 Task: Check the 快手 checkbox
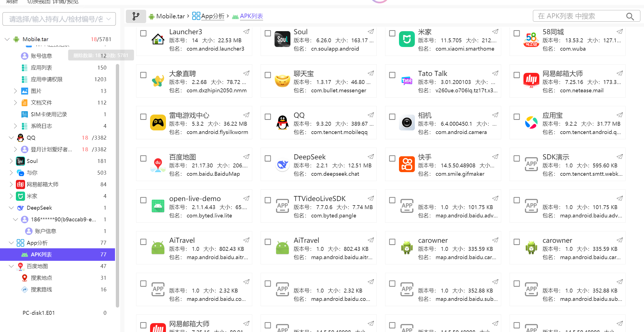(392, 158)
